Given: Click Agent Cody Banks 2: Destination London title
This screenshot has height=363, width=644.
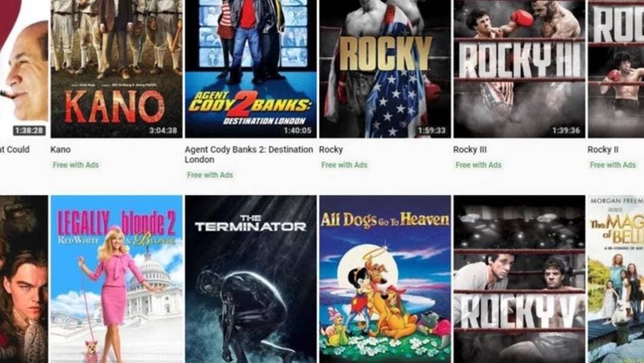Looking at the screenshot, I should click(248, 155).
